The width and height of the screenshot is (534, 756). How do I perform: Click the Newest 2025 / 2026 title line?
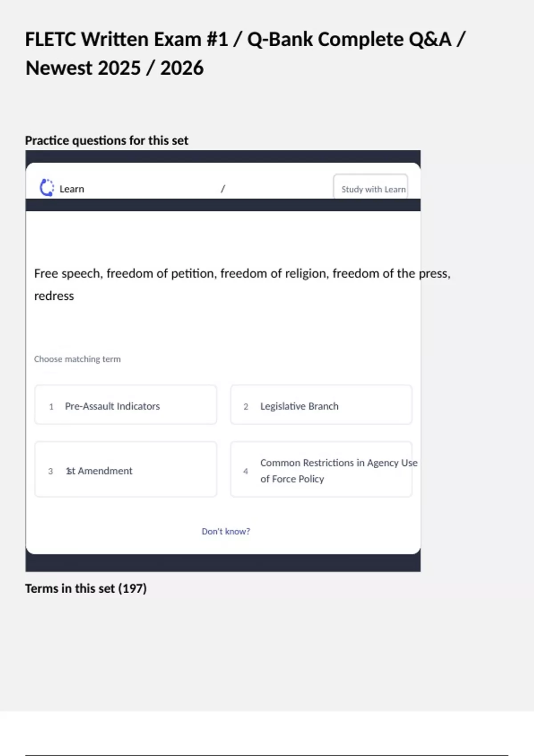(114, 68)
